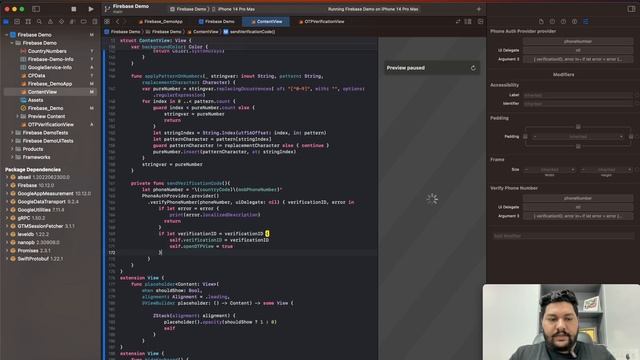Select the ContentView editor tab
The height and width of the screenshot is (360, 640).
pos(266,22)
